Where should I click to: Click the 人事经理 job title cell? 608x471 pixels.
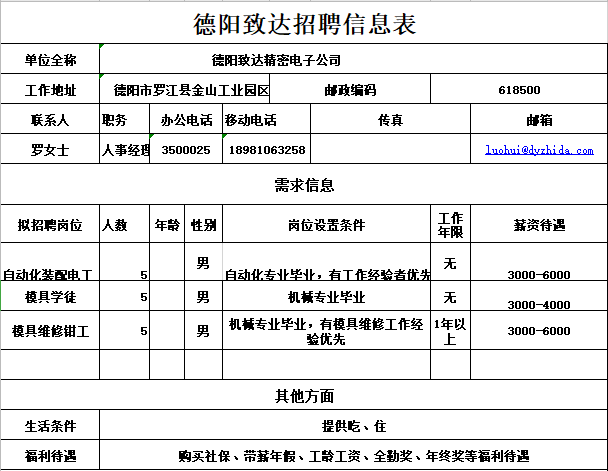(x=125, y=150)
